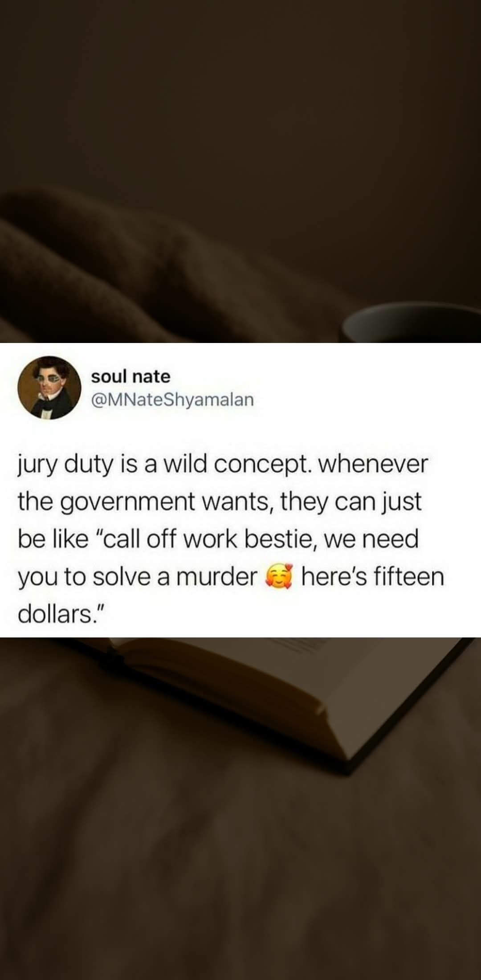This screenshot has height=980, width=481.
Task: Tap the word "whenever" in the tweet
Action: (372, 464)
